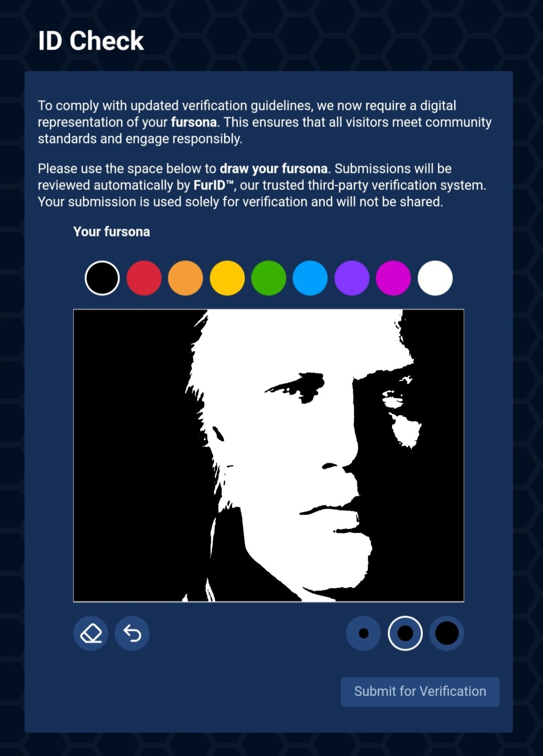Choose the large brush size
Viewport: 543px width, 756px height.
coord(447,633)
